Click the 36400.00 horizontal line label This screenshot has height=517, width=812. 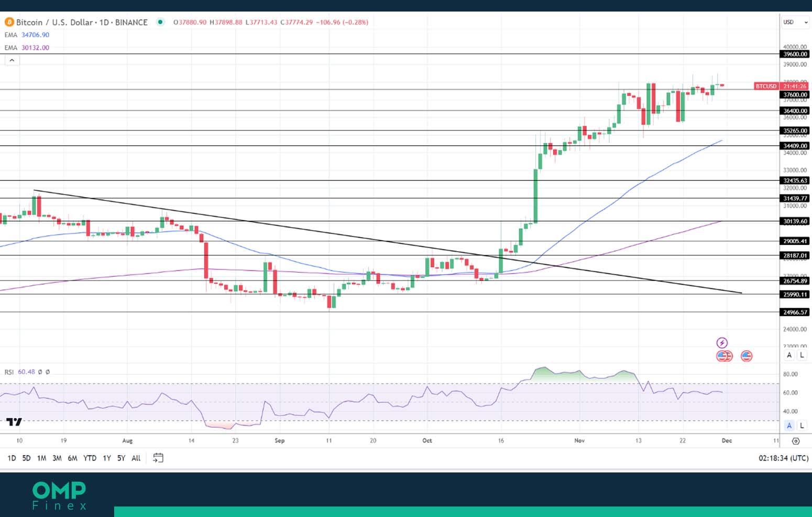pyautogui.click(x=795, y=111)
